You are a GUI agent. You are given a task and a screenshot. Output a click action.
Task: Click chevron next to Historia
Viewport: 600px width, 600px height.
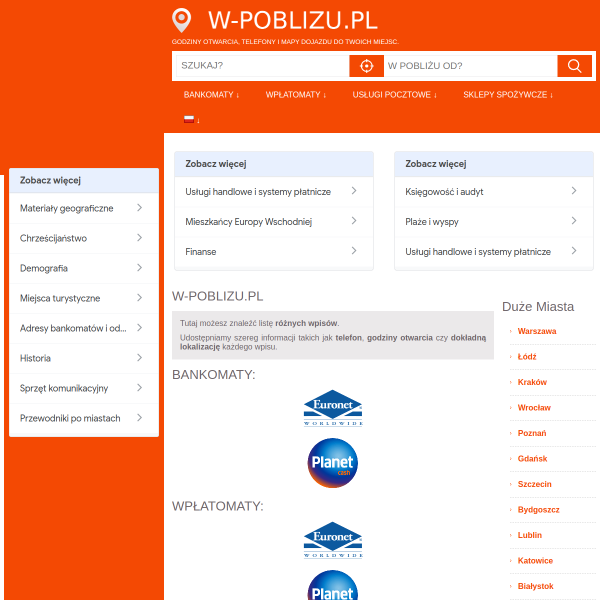[139, 358]
